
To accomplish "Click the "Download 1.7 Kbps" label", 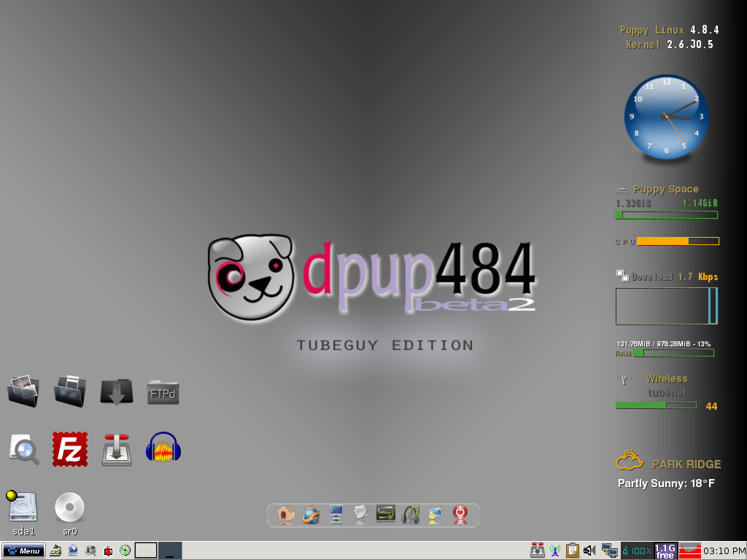I will [675, 276].
